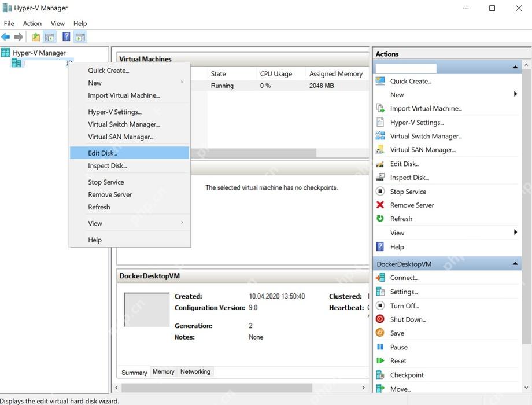Switch to the Summary tab
532x405 pixels.
pos(134,373)
